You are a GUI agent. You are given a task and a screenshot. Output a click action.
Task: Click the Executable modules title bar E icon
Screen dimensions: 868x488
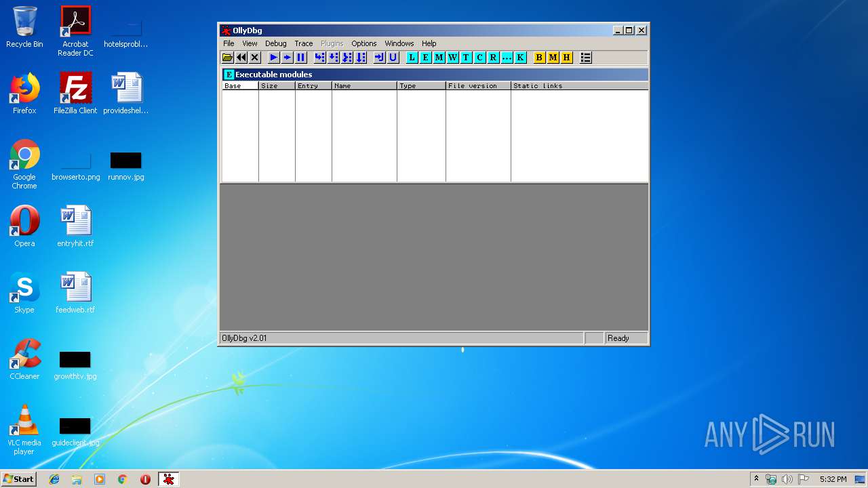click(x=229, y=75)
